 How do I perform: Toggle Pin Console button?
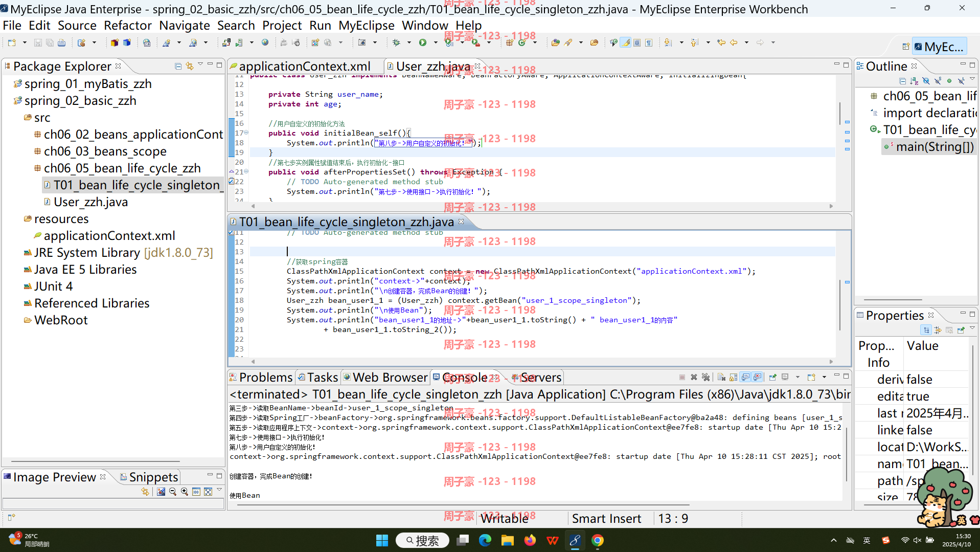tap(772, 378)
